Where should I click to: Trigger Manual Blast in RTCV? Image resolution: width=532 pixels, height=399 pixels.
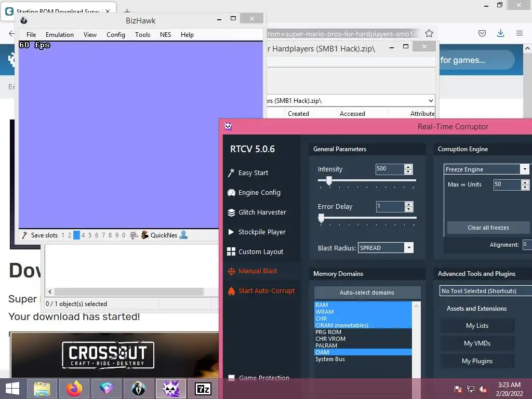[x=252, y=271]
